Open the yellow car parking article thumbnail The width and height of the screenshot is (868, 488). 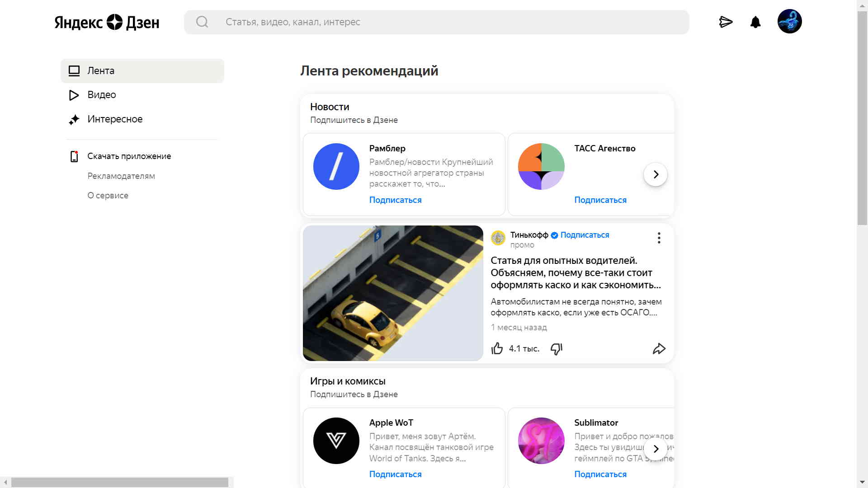(393, 293)
